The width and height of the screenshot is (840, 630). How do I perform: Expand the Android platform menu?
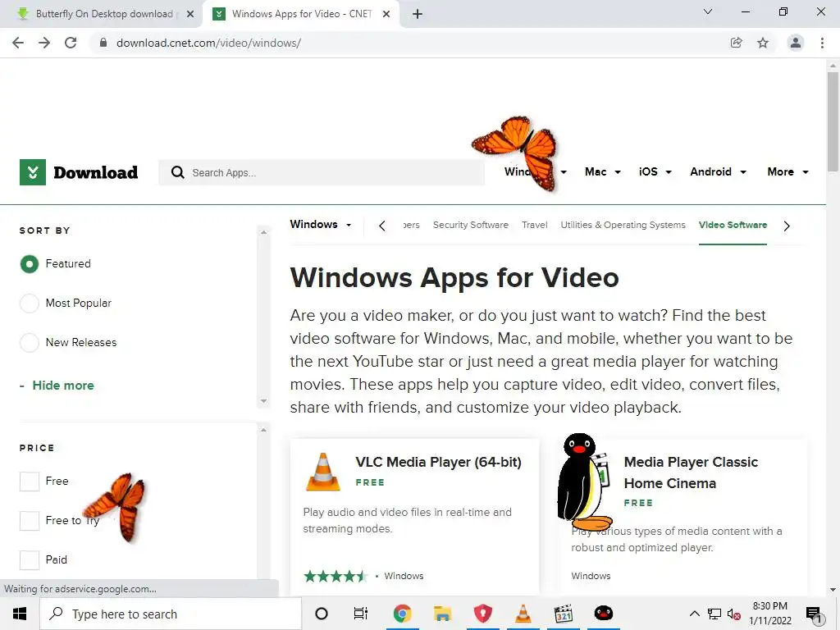(718, 172)
